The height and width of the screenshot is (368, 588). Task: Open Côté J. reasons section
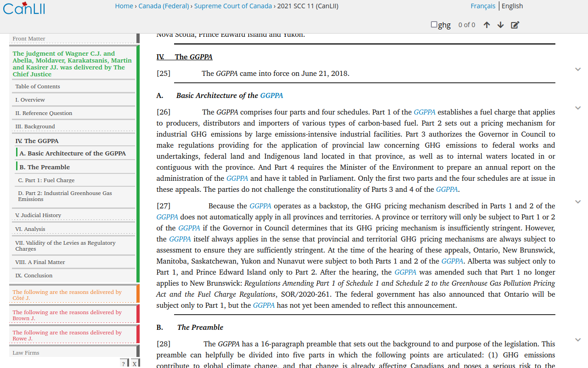coord(67,295)
